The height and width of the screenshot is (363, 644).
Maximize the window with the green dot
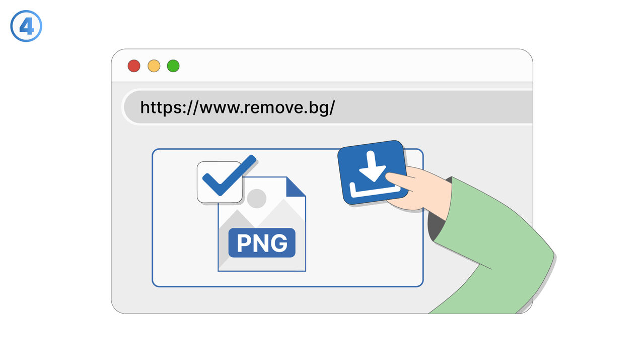[x=173, y=66]
